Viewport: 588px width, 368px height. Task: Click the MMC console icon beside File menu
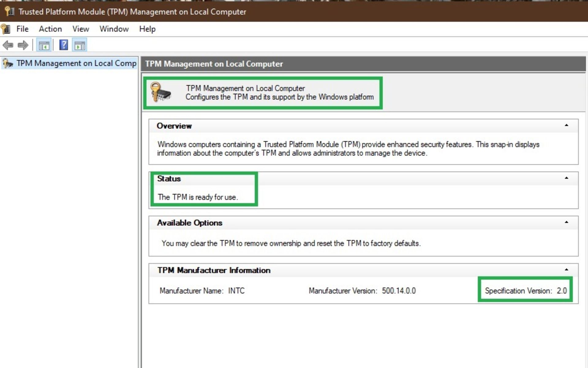click(6, 29)
